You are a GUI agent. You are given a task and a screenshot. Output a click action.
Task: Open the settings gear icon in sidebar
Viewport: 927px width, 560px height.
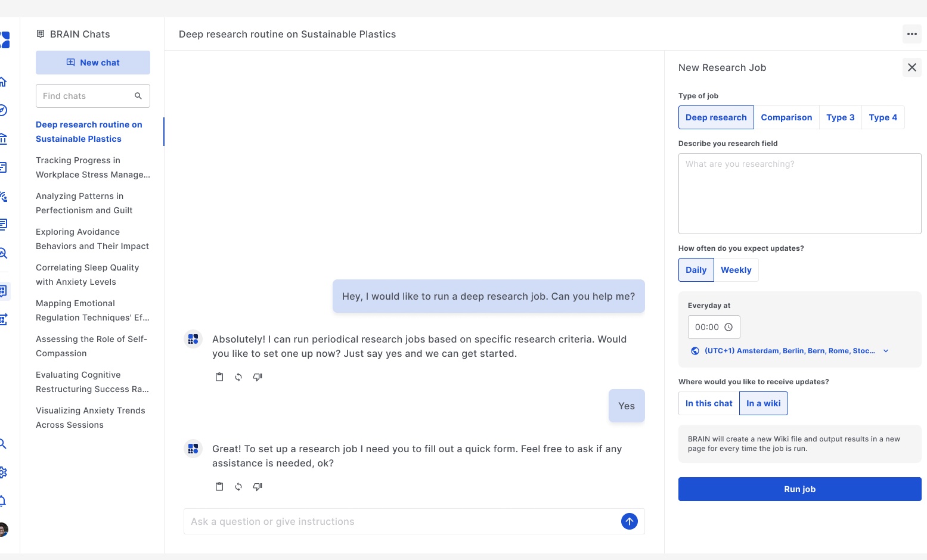[3, 472]
